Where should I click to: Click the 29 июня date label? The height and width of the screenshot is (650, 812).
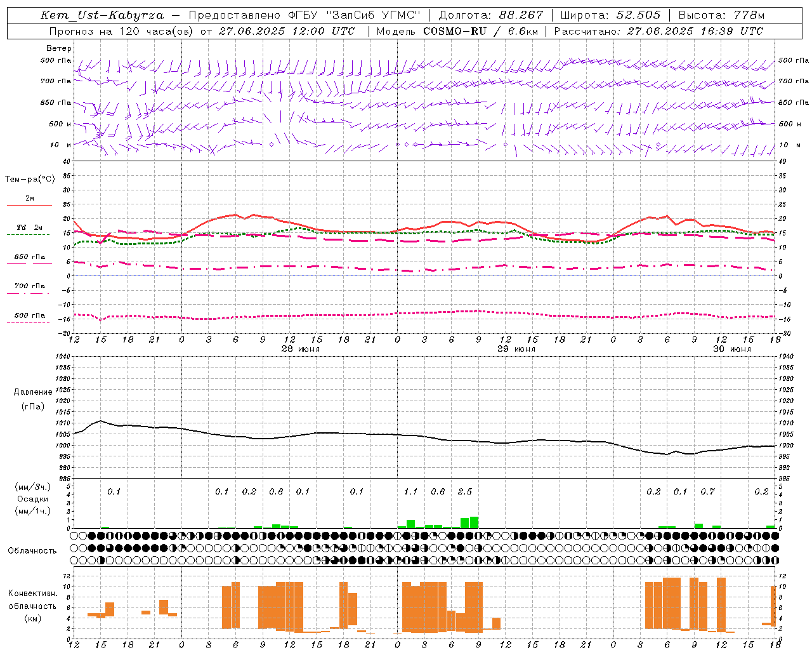516,349
